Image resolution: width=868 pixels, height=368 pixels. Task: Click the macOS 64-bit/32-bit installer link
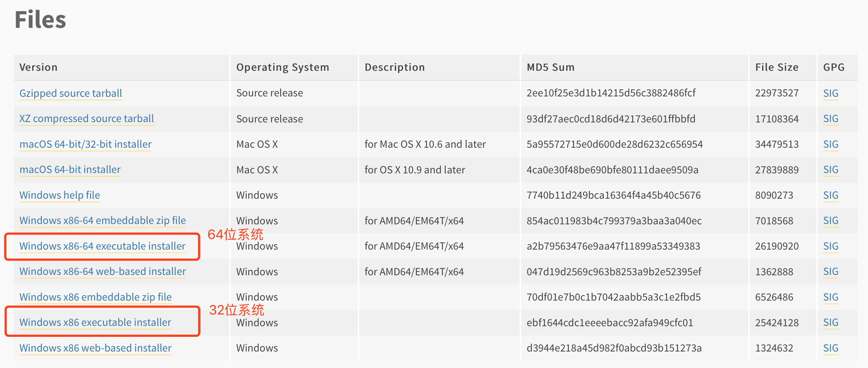pos(85,144)
